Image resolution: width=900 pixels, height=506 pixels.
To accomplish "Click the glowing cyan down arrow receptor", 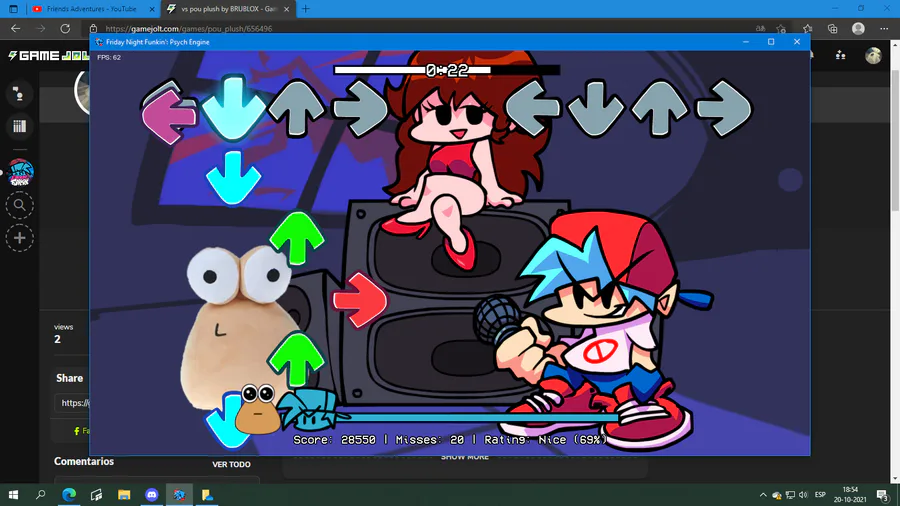I will coord(233,107).
